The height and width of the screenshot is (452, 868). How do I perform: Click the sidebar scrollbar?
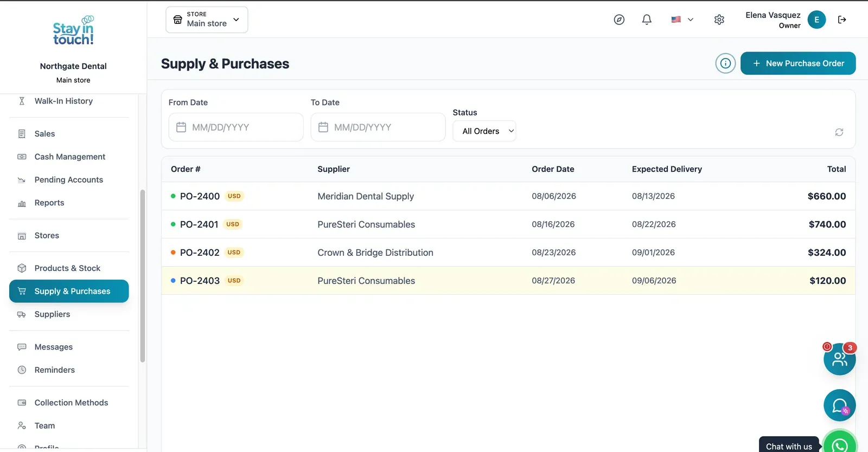pyautogui.click(x=143, y=276)
